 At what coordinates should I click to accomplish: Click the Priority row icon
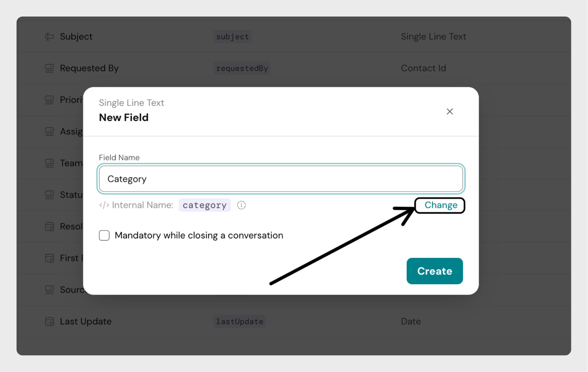tap(50, 100)
